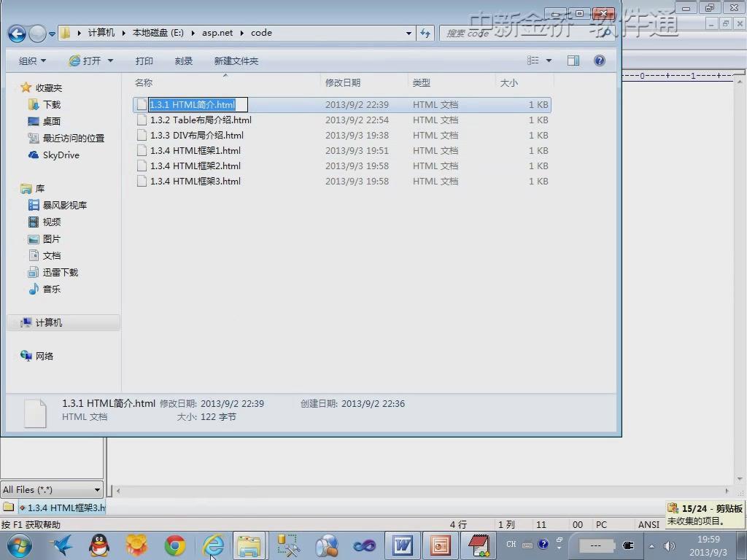Open the recent locations history dropdown arrow
This screenshot has width=747, height=560.
click(52, 34)
